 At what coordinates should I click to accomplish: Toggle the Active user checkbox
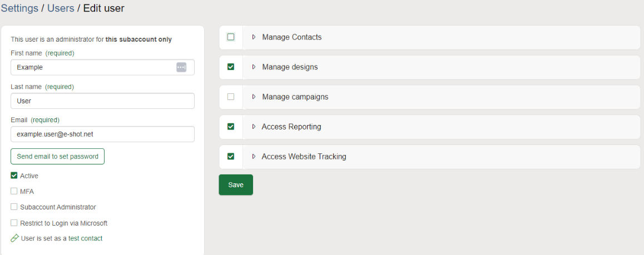14,176
